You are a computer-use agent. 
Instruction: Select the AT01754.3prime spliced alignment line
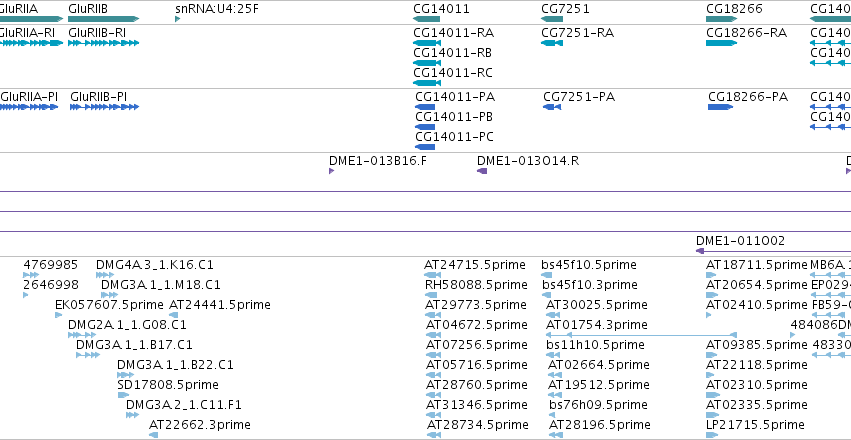point(641,335)
